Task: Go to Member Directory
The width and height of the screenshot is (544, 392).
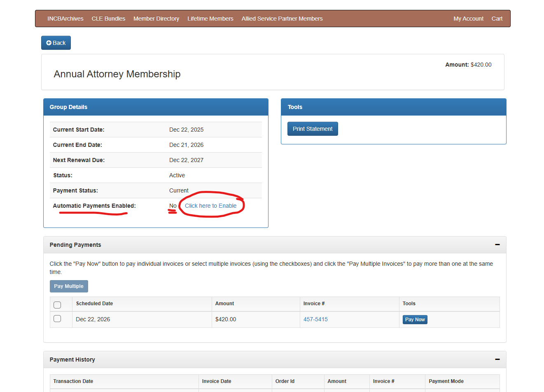Action: 156,19
